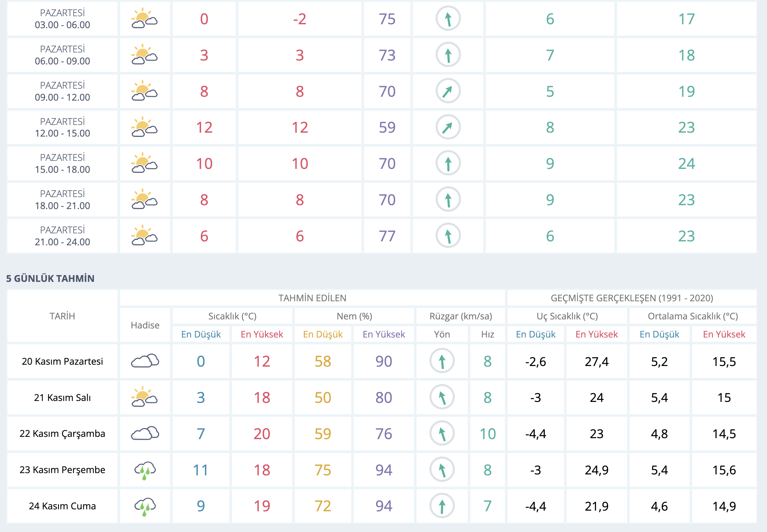Click partly cloudy icon for Pazartesi 03.00 - 06.00
The width and height of the screenshot is (767, 532).
coord(144,19)
